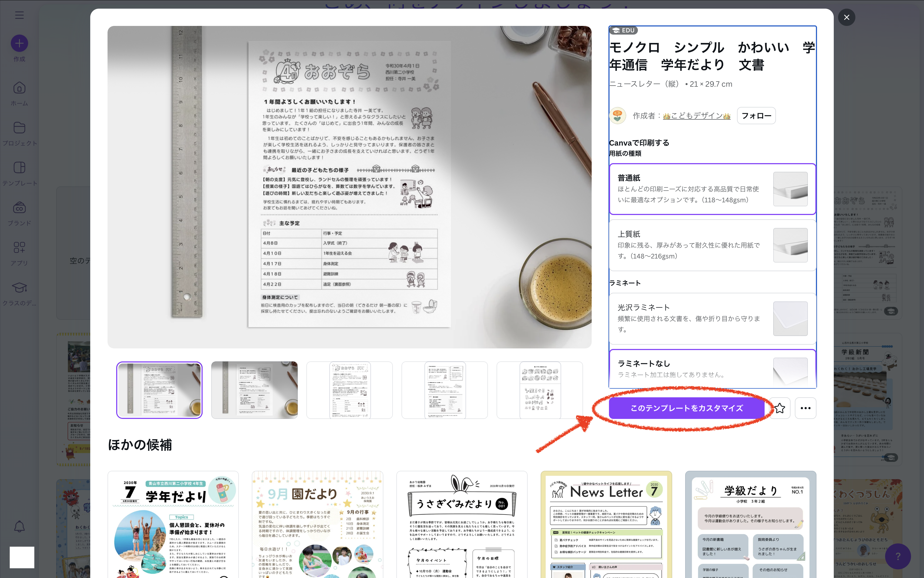This screenshot has height=578, width=924.
Task: Click the フォロー button
Action: click(x=756, y=115)
